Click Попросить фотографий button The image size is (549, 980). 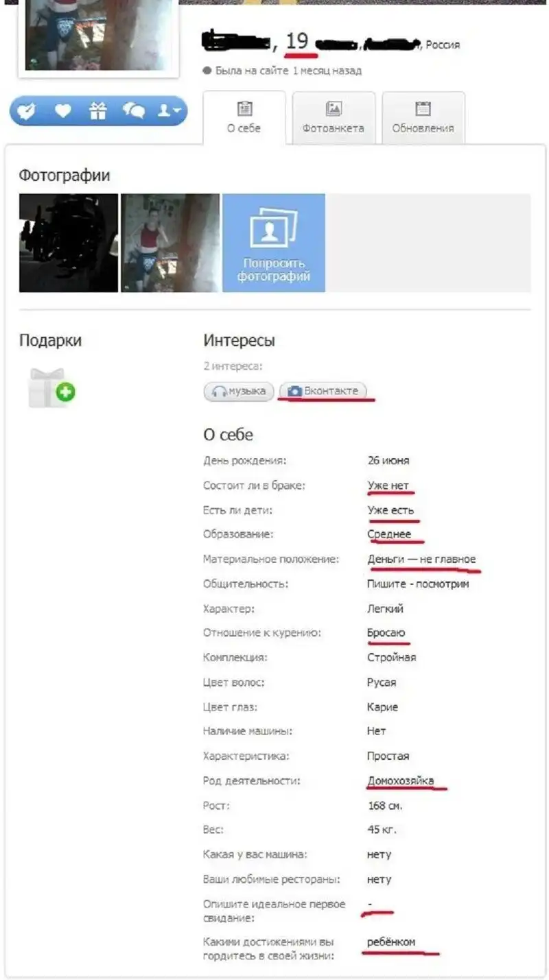(274, 243)
